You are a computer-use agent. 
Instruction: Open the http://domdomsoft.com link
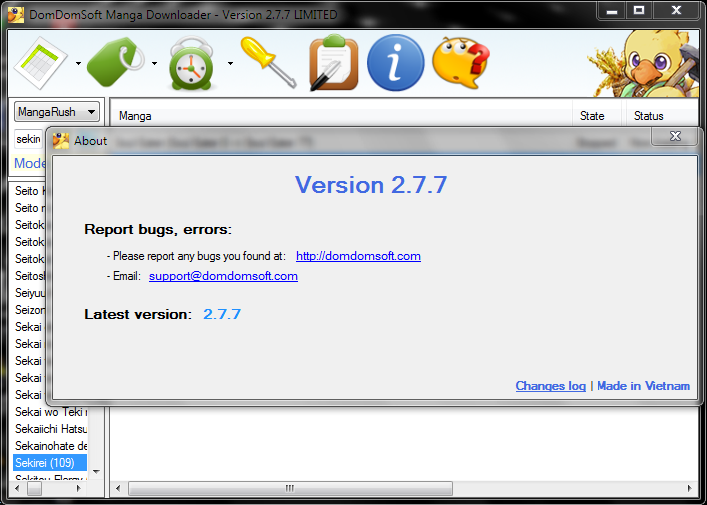click(x=358, y=256)
